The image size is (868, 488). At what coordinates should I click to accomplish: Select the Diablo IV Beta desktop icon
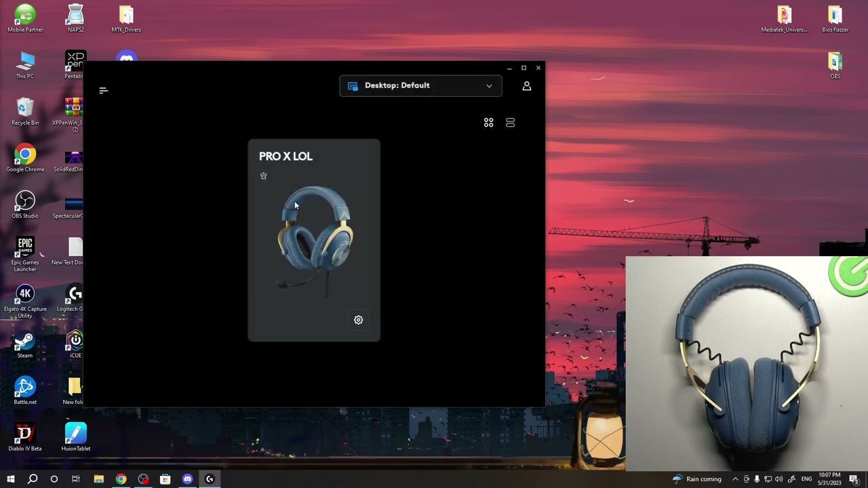tap(25, 437)
